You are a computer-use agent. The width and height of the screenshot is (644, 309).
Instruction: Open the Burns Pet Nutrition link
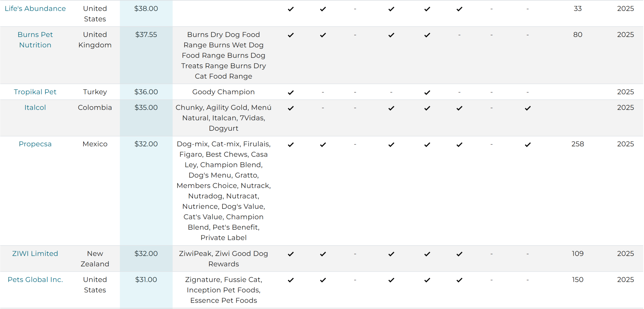tap(35, 40)
